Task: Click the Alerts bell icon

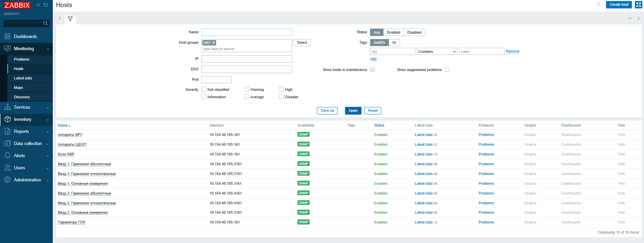Action: pyautogui.click(x=7, y=155)
